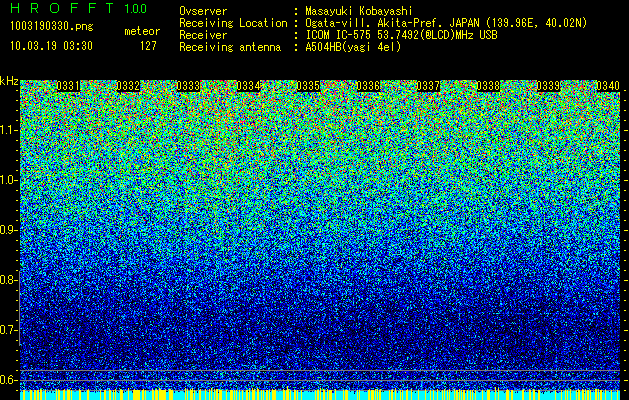Viewport: 629px width, 400px height.
Task: Click the 0.8 frequency axis label
Action: 8,280
